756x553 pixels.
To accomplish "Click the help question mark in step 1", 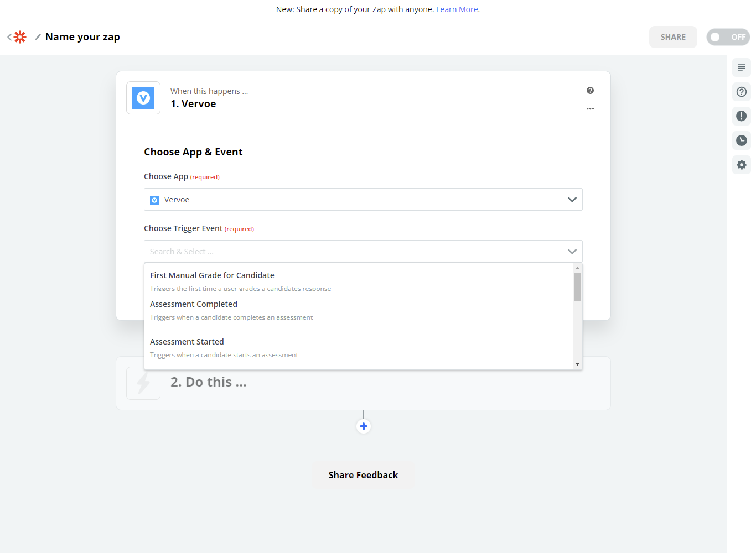I will pos(590,91).
